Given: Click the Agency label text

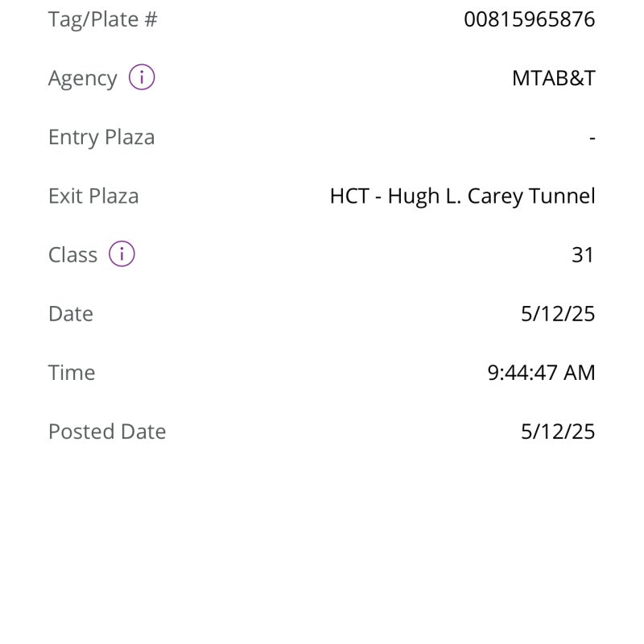Looking at the screenshot, I should tap(83, 79).
